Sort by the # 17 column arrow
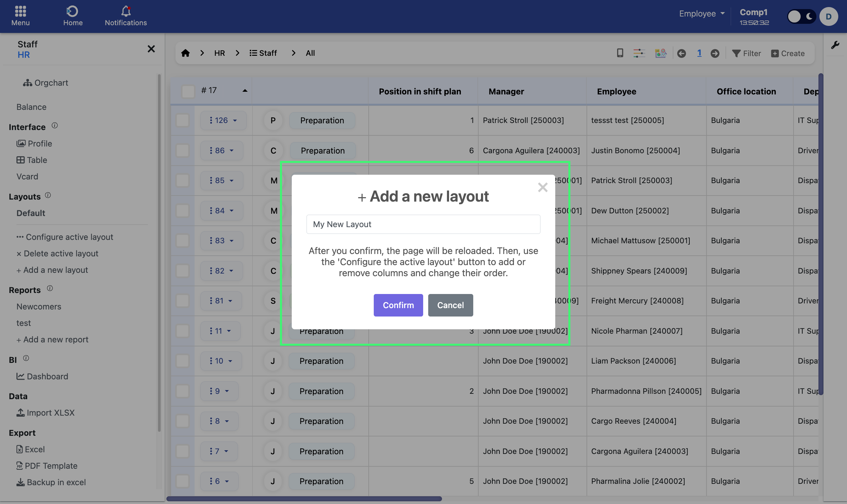 (x=245, y=90)
